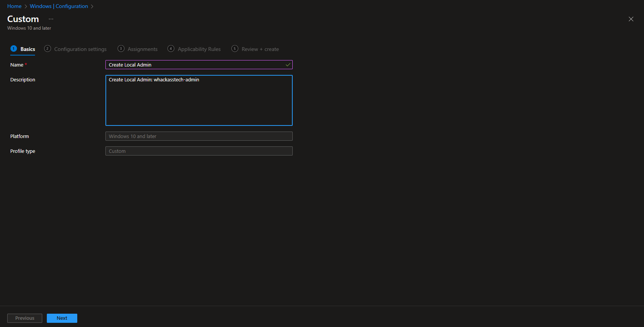The image size is (644, 327).
Task: Click the Next button
Action: (x=62, y=318)
